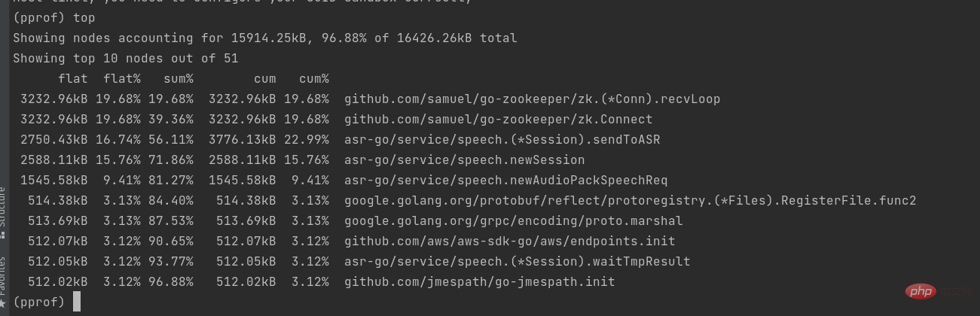Click the speech.newSession entry
This screenshot has height=316, width=980.
[464, 160]
